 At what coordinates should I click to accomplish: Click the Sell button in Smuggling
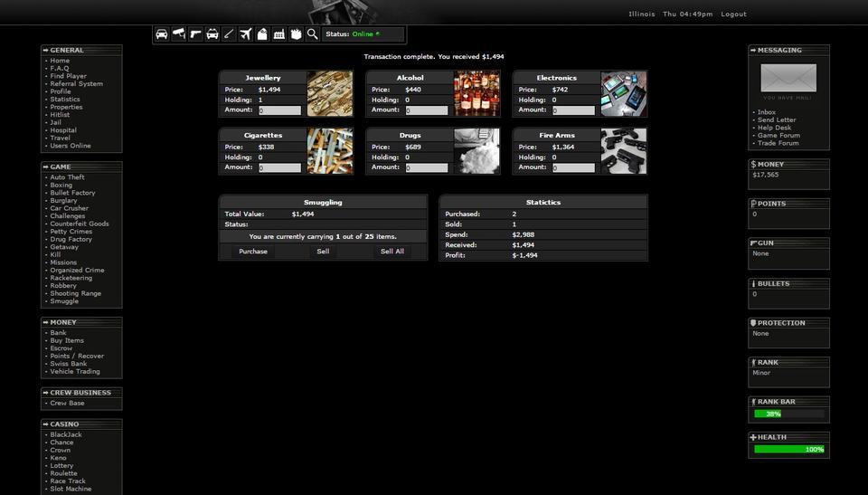coord(323,252)
